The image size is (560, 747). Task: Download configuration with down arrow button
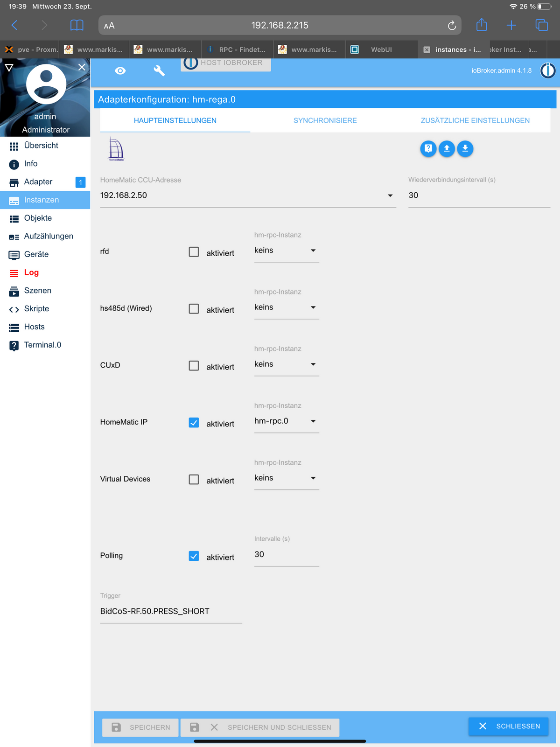[465, 149]
